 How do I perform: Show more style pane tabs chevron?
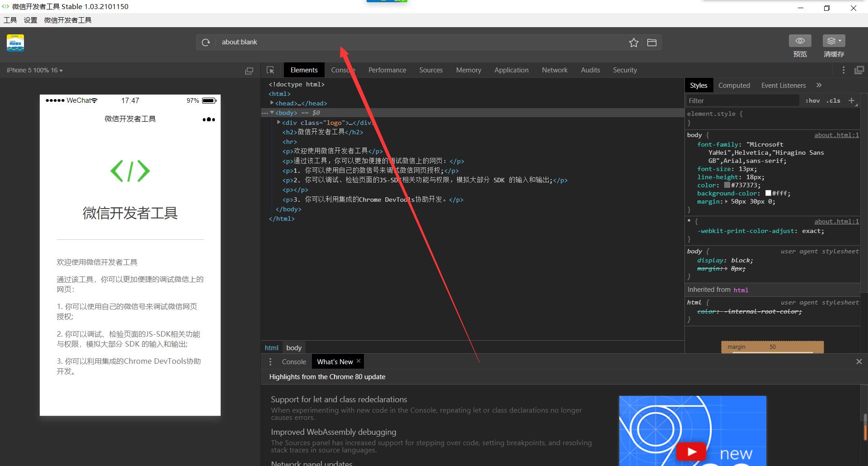[819, 85]
